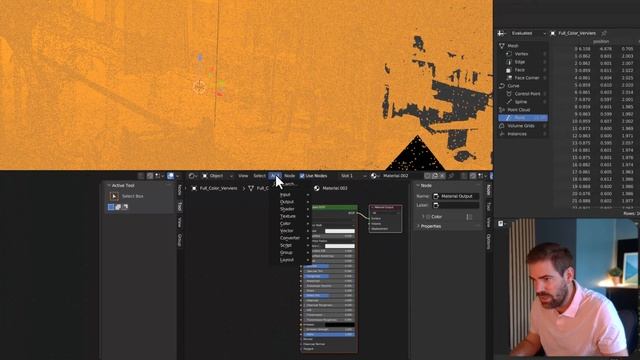Select Mesh in spreadsheet data tree

(x=513, y=46)
